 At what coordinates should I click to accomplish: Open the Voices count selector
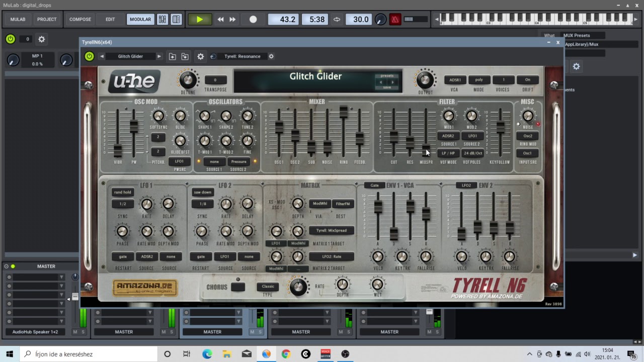503,80
